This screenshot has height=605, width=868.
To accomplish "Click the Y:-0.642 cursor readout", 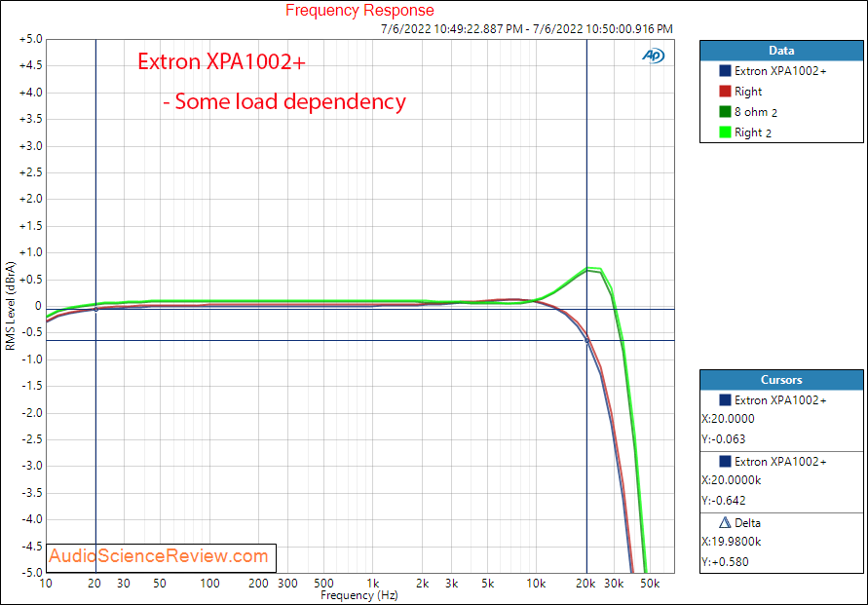I will pyautogui.click(x=724, y=501).
